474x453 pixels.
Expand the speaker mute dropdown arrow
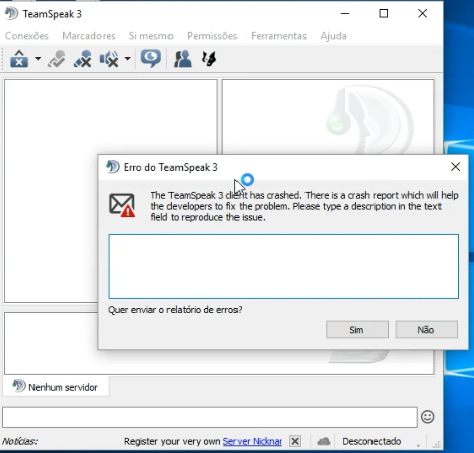click(128, 59)
